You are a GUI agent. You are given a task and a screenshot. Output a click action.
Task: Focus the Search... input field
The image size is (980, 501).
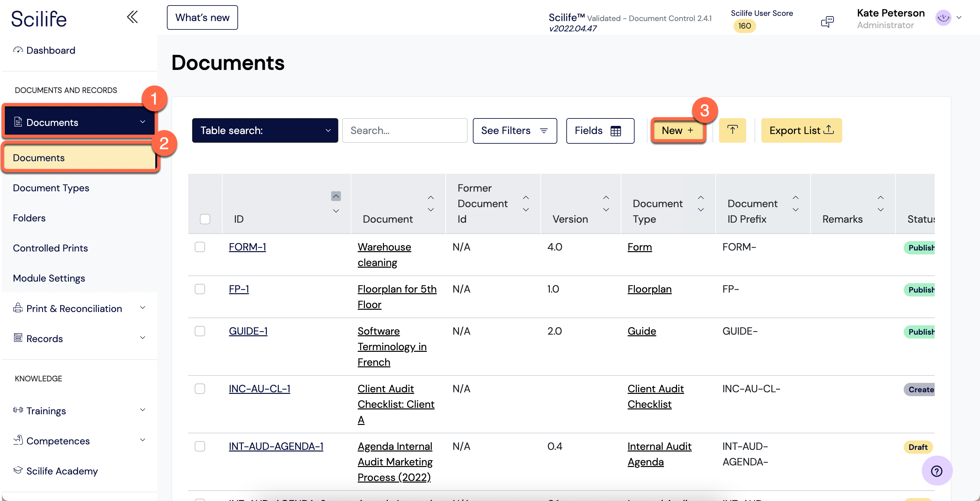[404, 130]
